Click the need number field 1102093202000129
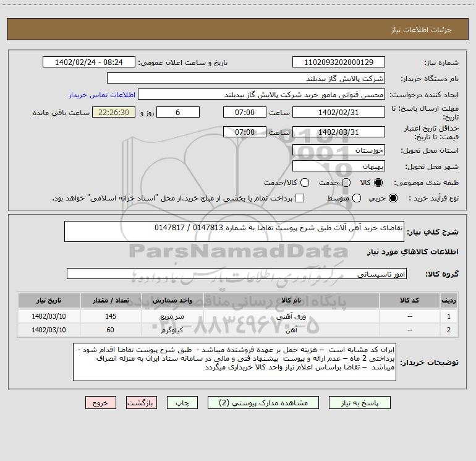This screenshot has height=461, width=476. click(339, 62)
